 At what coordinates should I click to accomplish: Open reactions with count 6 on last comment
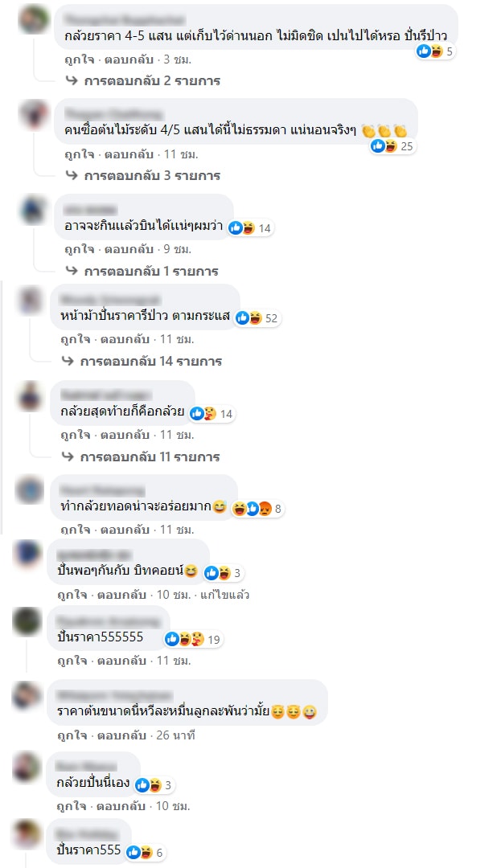click(145, 853)
